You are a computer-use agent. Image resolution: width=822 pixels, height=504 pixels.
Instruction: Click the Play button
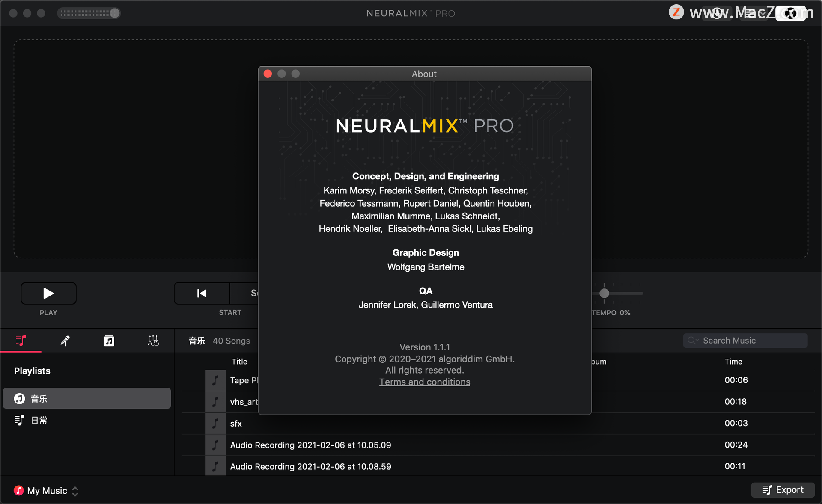click(x=48, y=293)
